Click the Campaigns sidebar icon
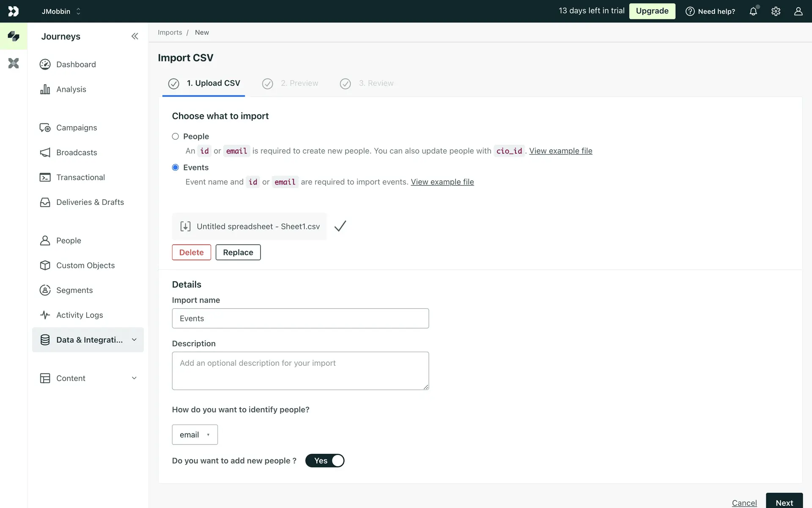This screenshot has height=508, width=812. 45,128
